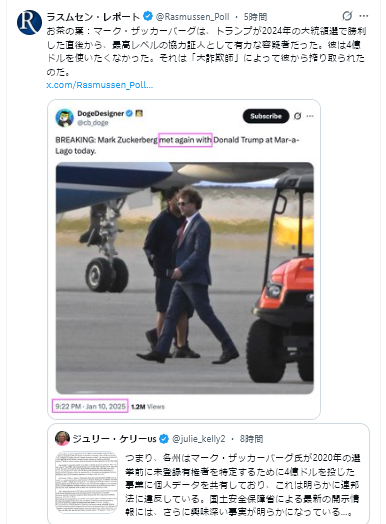Click the Grok icon on the Rasmussen post

coord(347,16)
